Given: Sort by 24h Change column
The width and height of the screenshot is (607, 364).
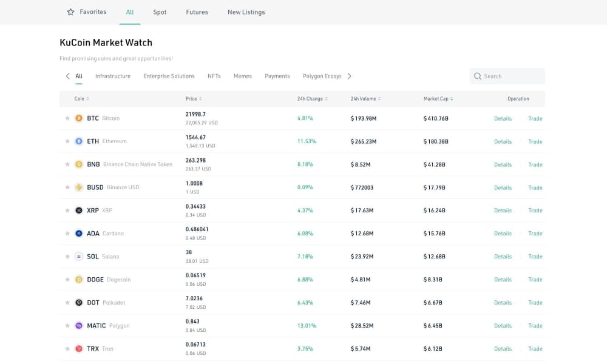Looking at the screenshot, I should click(313, 99).
